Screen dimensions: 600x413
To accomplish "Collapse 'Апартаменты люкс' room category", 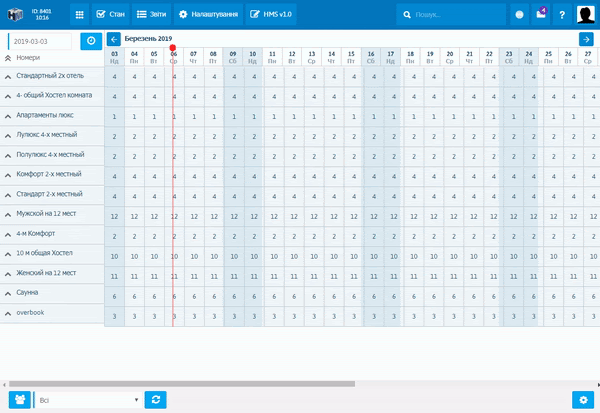I will [x=8, y=115].
